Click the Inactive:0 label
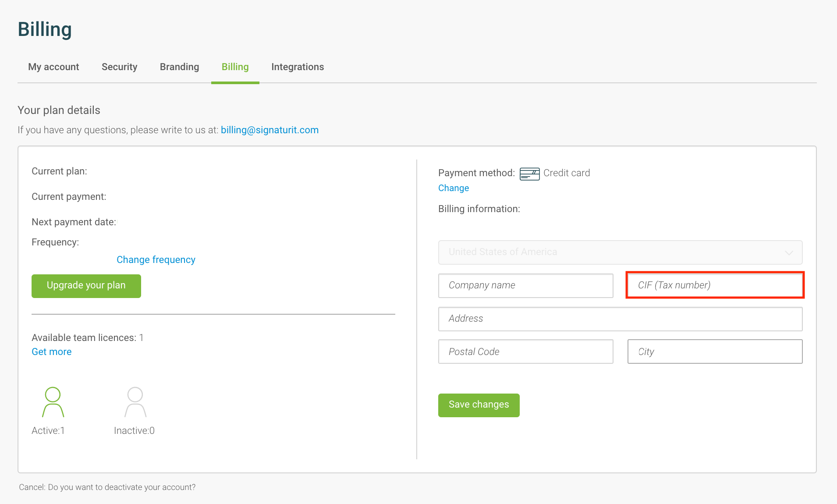Screen dimensions: 837x504 click(134, 431)
